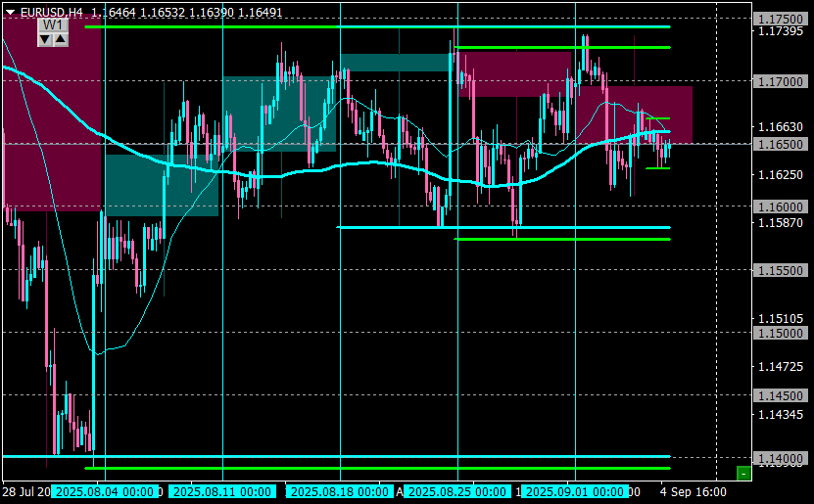The width and height of the screenshot is (814, 504).
Task: Click the 1.17500 price level label
Action: coord(781,20)
